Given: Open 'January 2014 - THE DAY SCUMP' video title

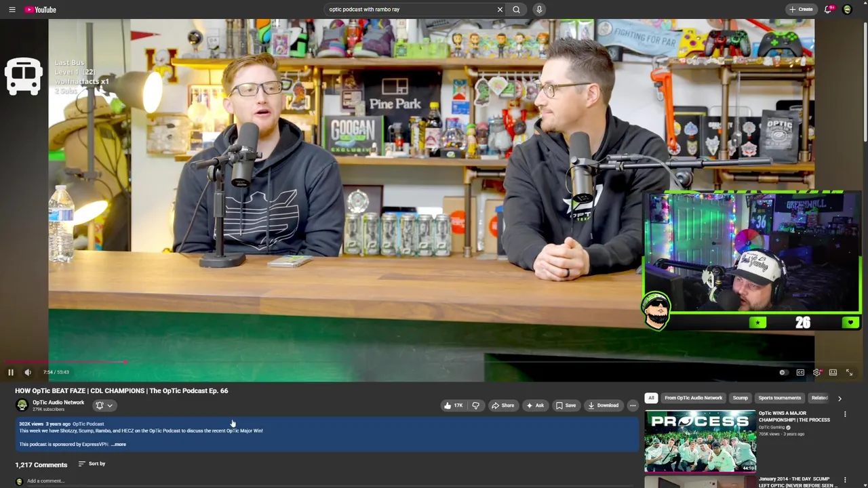Looking at the screenshot, I should 797,482.
